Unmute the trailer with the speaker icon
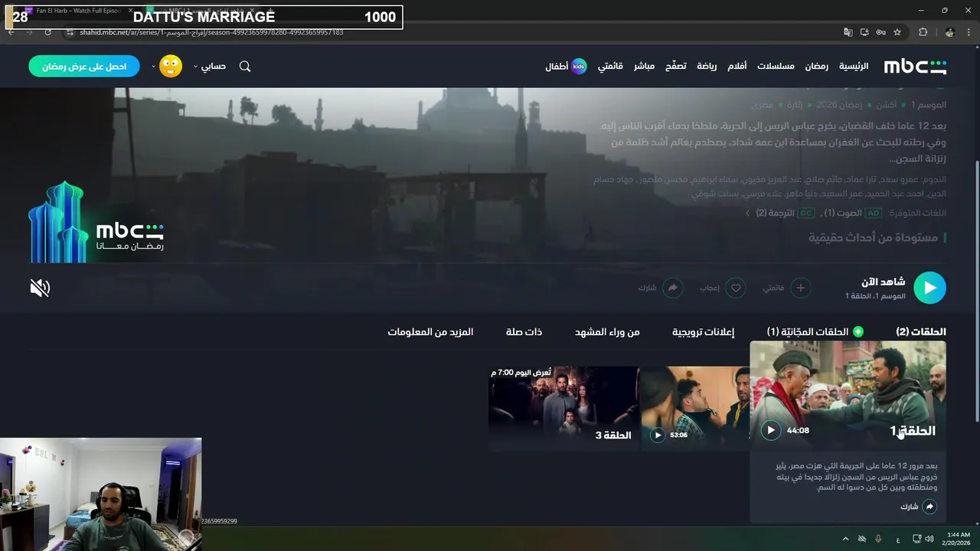 coord(40,288)
